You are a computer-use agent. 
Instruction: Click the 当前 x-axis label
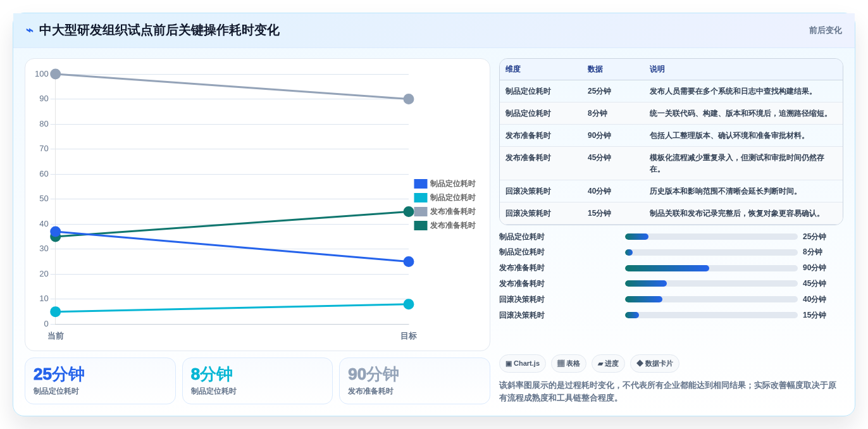56,336
